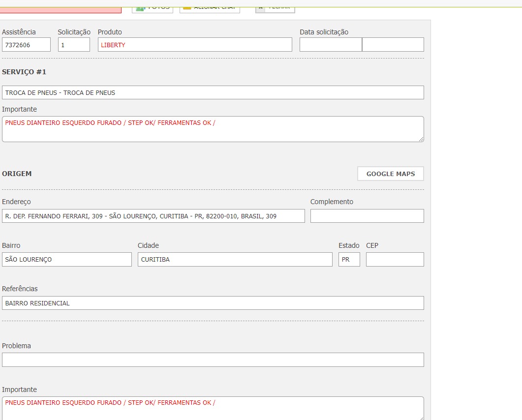Click the empty CEP field
The image size is (522, 420).
[x=395, y=260]
